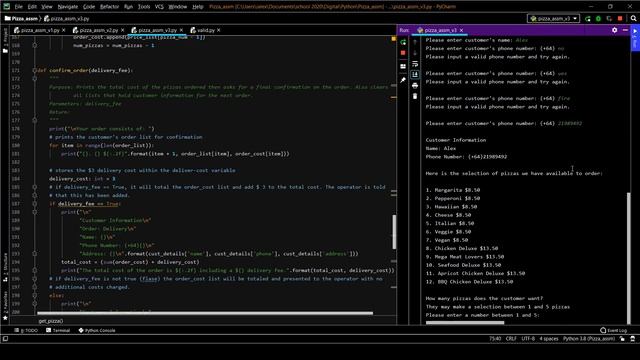Collapse confirm_order function at line 171
640x360 pixels.
(x=35, y=70)
